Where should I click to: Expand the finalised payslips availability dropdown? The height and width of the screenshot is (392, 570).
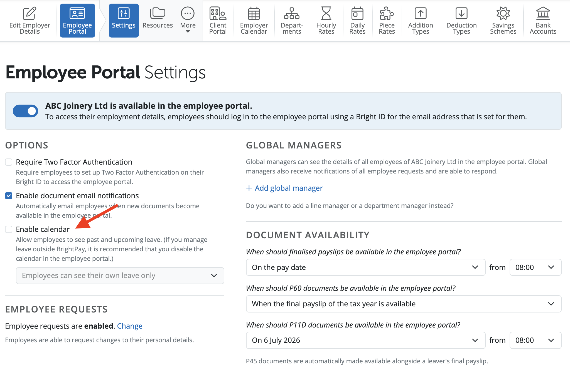365,267
